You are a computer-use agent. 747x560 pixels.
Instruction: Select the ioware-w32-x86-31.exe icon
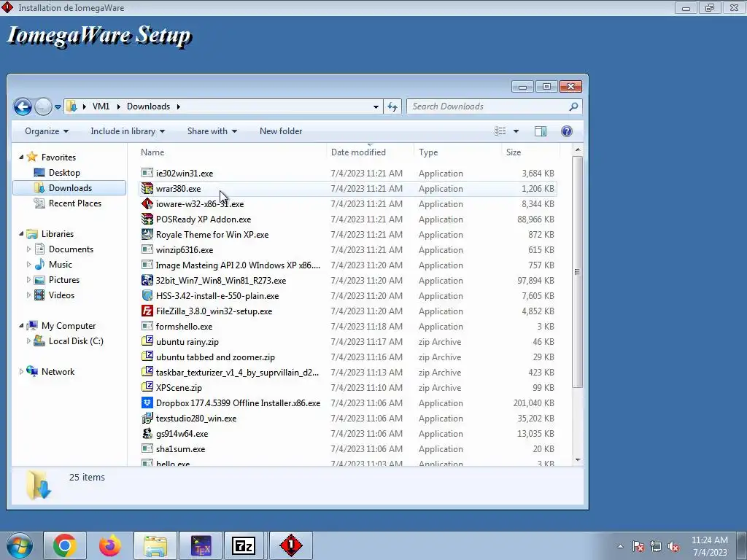click(147, 204)
